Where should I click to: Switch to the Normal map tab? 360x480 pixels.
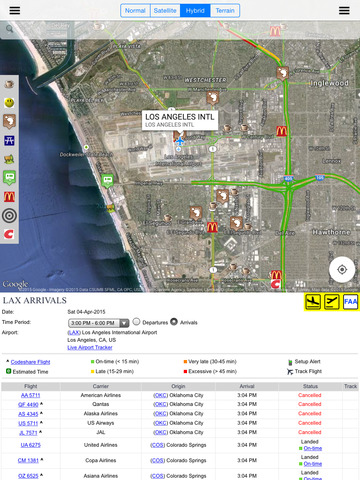pyautogui.click(x=135, y=11)
